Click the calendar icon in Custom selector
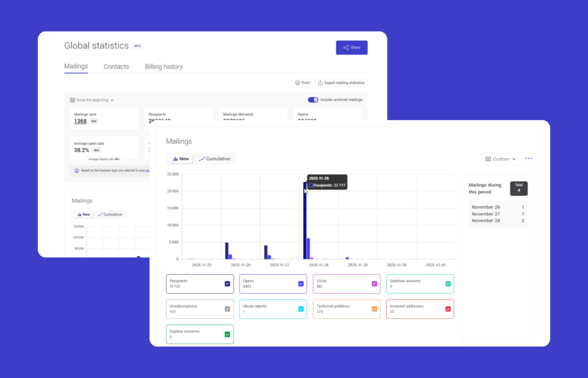This screenshot has width=588, height=378. [x=488, y=159]
